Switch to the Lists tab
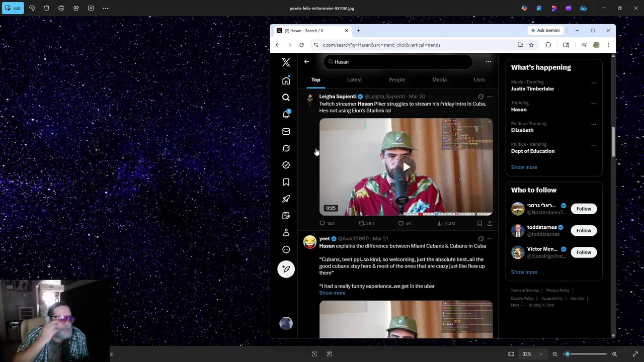This screenshot has width=644, height=362. click(x=479, y=79)
